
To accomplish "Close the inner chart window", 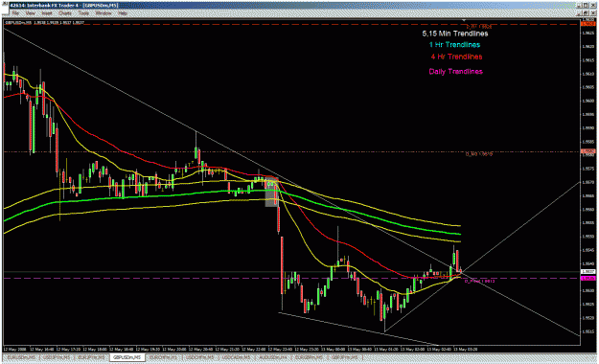I will [593, 13].
